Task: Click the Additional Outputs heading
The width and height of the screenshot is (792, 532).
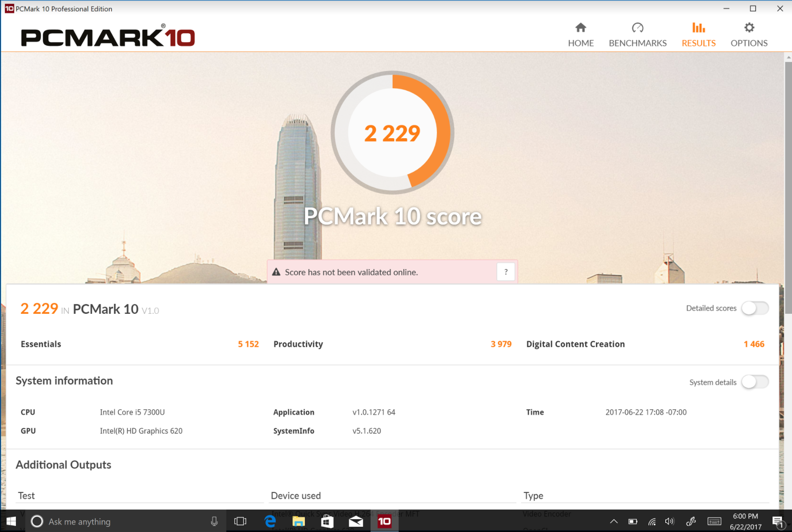Action: pyautogui.click(x=63, y=465)
